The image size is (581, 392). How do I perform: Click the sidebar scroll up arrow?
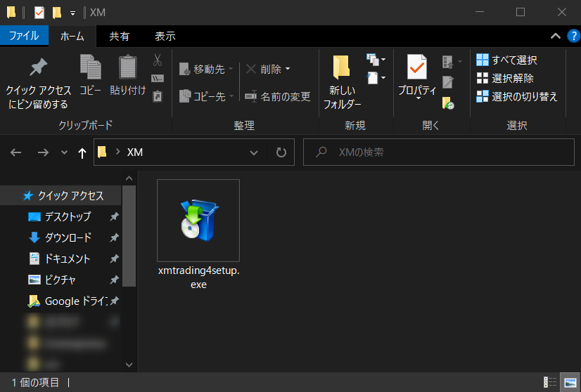pos(129,178)
